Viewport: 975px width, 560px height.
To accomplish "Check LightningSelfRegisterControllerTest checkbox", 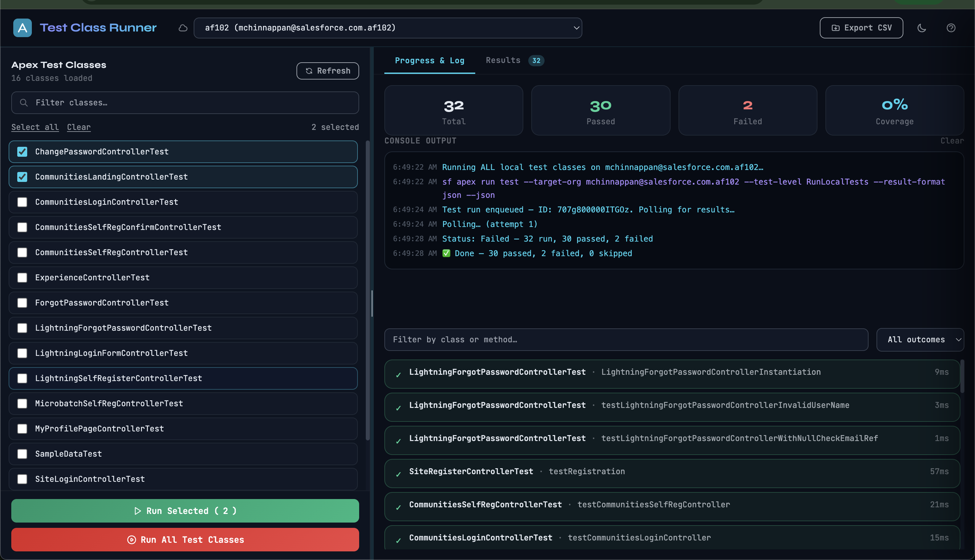I will coord(22,378).
